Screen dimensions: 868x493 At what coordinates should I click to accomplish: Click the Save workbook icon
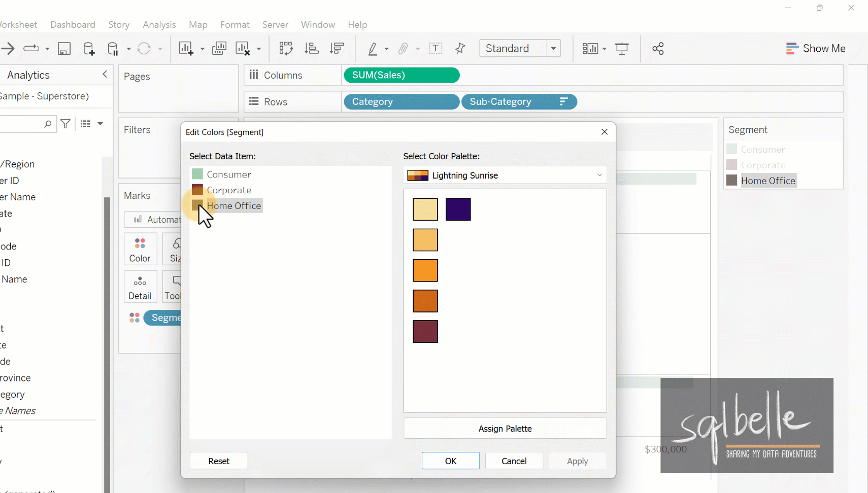[x=64, y=49]
